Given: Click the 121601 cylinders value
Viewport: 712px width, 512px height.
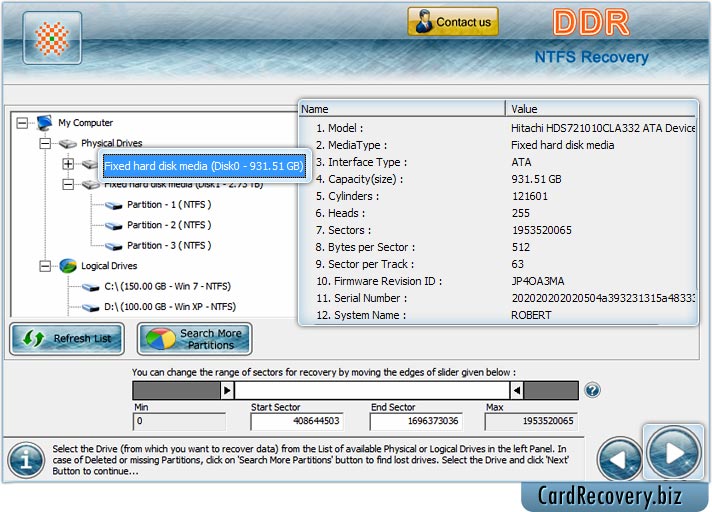Looking at the screenshot, I should pos(530,196).
